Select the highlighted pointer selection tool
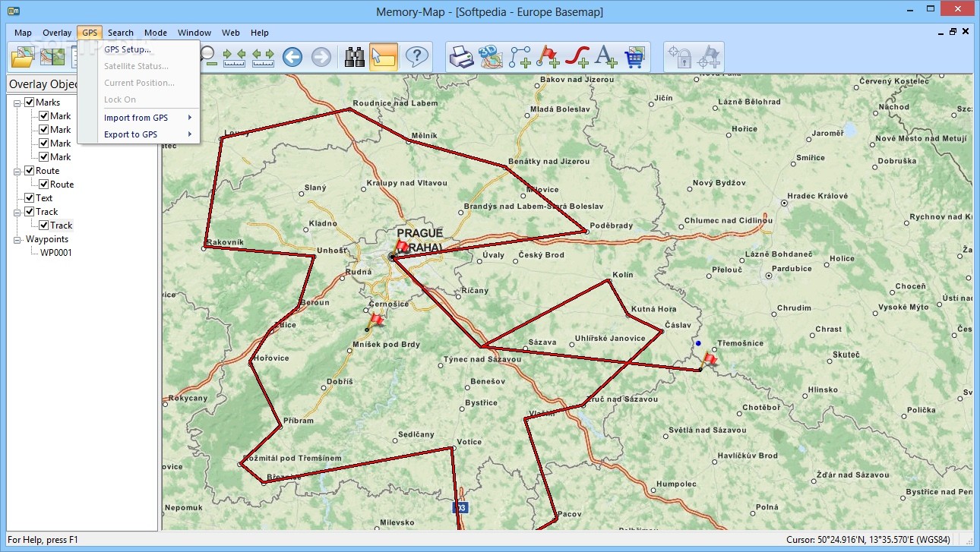 (384, 57)
